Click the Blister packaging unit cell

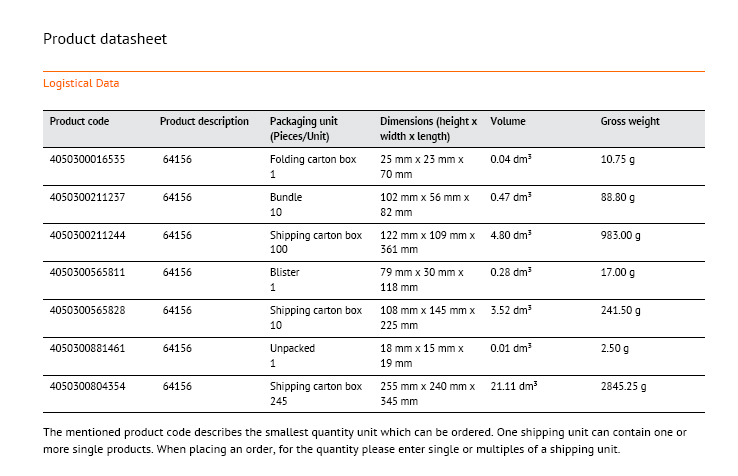[x=285, y=279]
